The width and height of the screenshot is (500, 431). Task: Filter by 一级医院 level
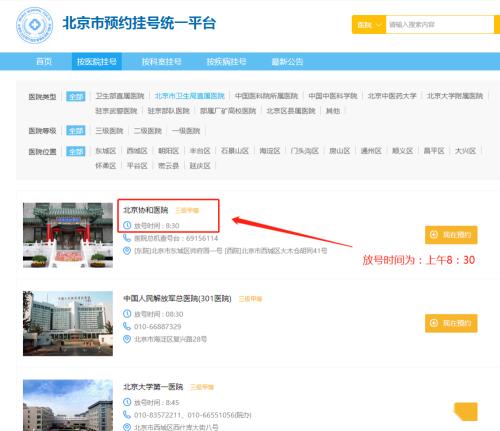tap(186, 131)
